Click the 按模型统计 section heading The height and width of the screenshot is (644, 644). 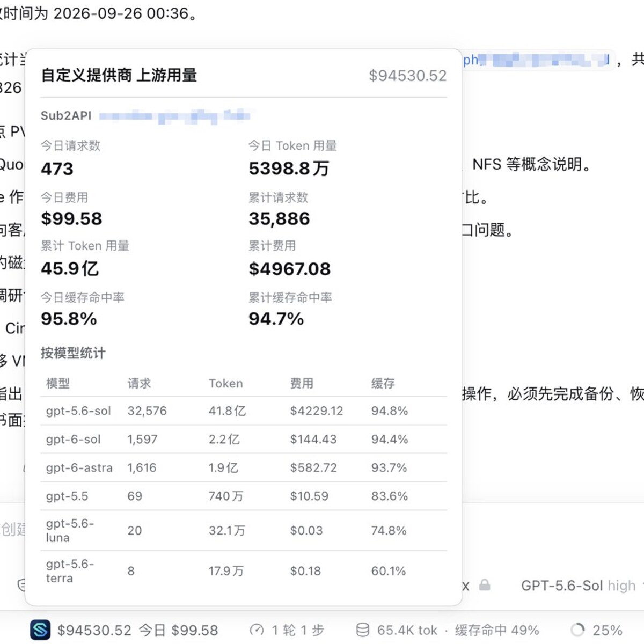click(73, 353)
